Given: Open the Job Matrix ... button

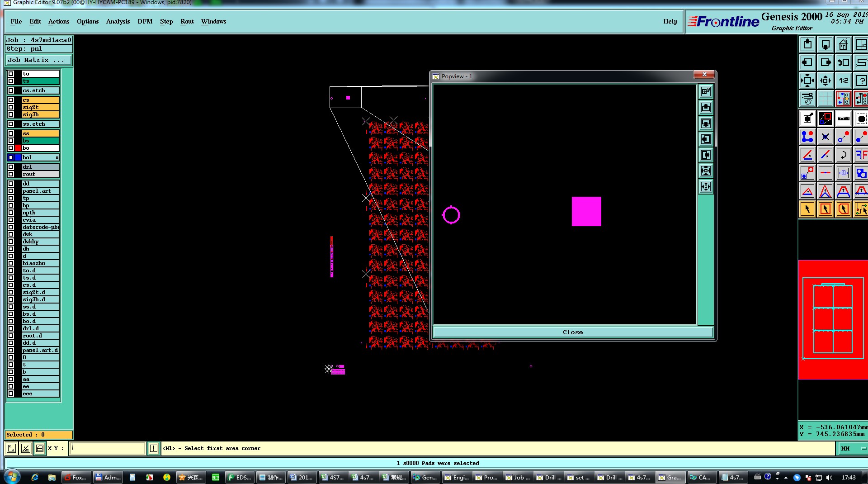Looking at the screenshot, I should (38, 60).
